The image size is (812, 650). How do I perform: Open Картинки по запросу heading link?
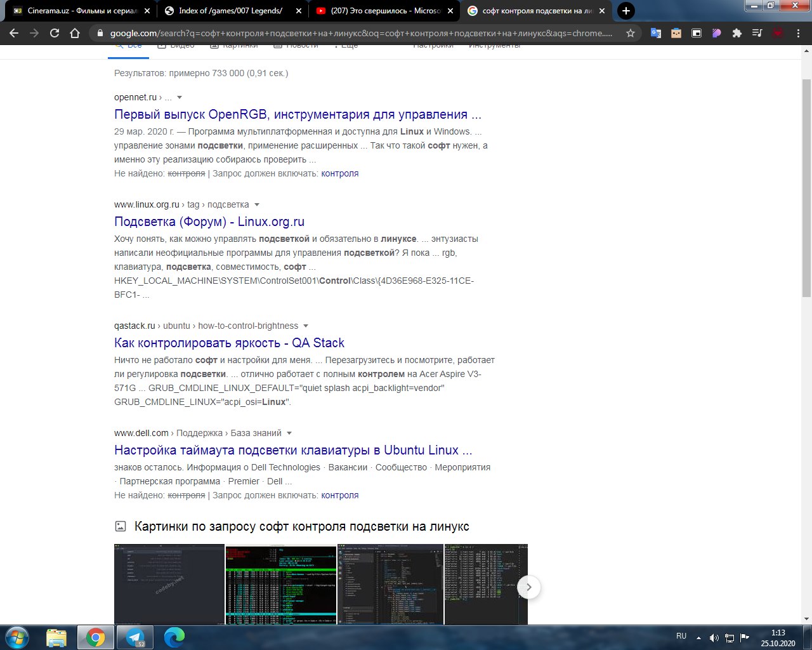(302, 527)
